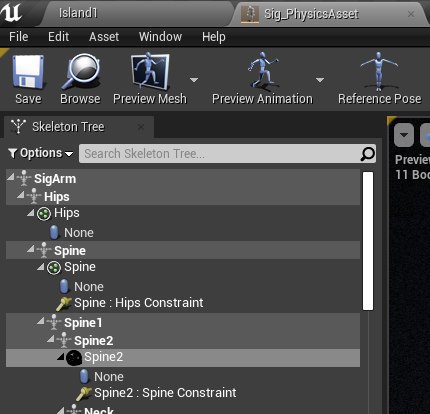The height and width of the screenshot is (414, 430).
Task: Select the Spine1 bone row
Action: pyautogui.click(x=183, y=322)
